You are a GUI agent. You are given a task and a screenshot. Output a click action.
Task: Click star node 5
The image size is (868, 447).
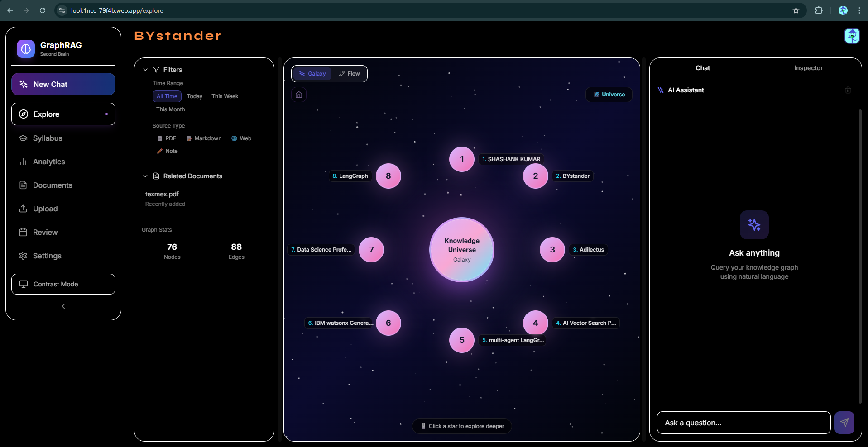(462, 340)
